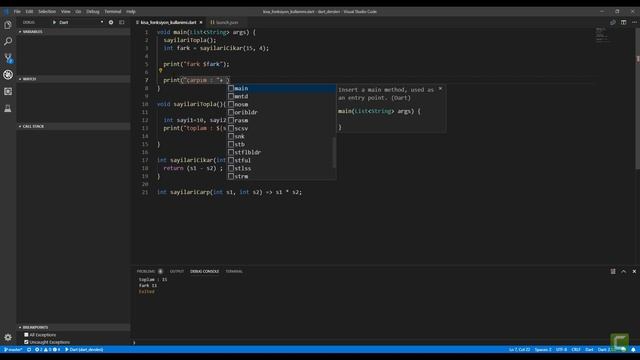Image resolution: width=640 pixels, height=360 pixels.
Task: Open the Source Control view
Action: point(8,58)
